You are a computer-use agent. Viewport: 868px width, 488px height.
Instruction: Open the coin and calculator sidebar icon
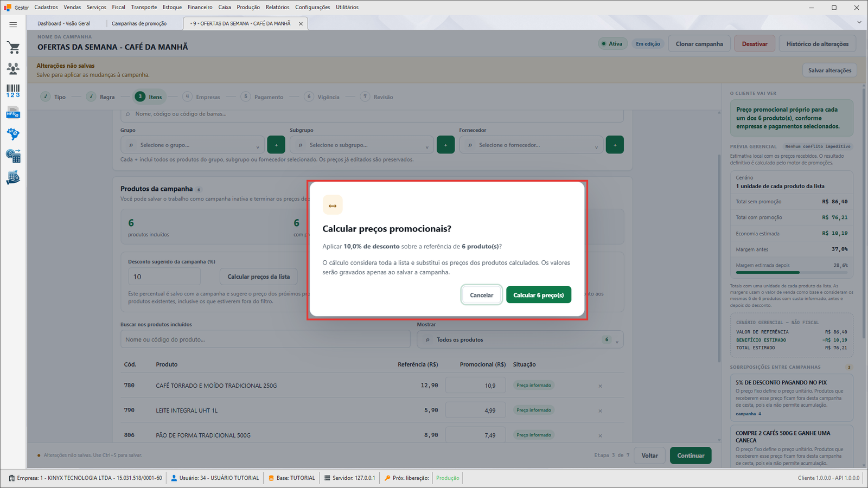click(13, 156)
